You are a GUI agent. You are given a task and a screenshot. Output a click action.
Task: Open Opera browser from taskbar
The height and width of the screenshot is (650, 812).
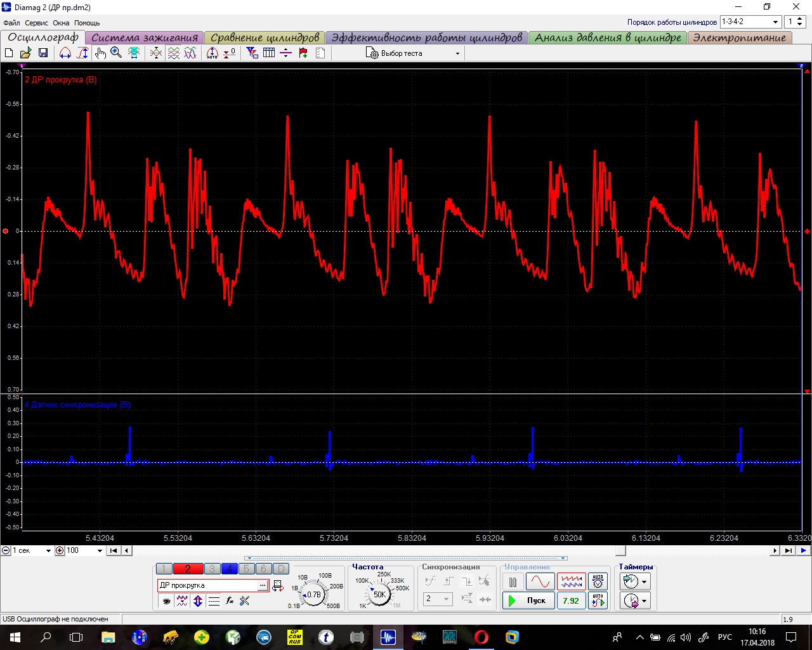pyautogui.click(x=481, y=637)
